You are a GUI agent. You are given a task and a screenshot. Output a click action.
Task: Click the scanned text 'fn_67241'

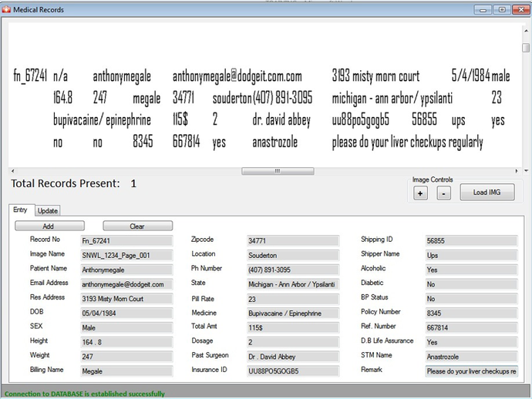pyautogui.click(x=30, y=76)
